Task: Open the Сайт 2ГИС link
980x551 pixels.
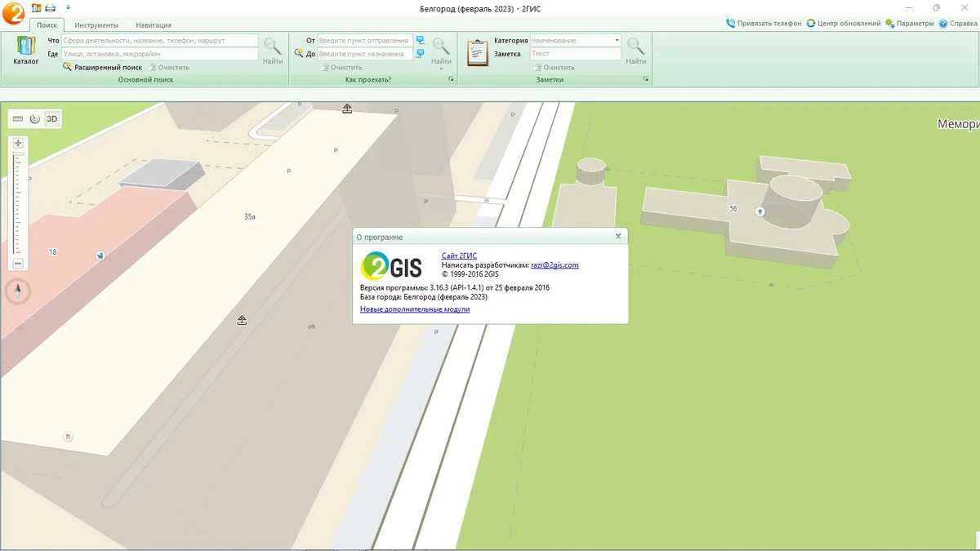Action: 459,256
